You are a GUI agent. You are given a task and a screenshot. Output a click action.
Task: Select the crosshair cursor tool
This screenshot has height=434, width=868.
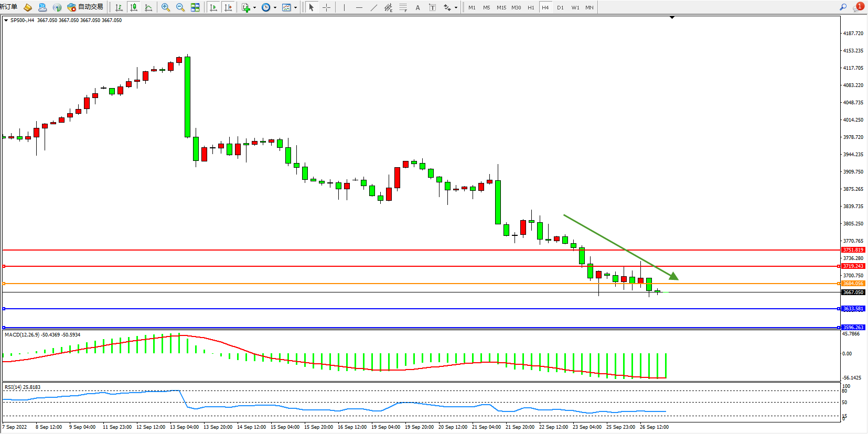326,7
